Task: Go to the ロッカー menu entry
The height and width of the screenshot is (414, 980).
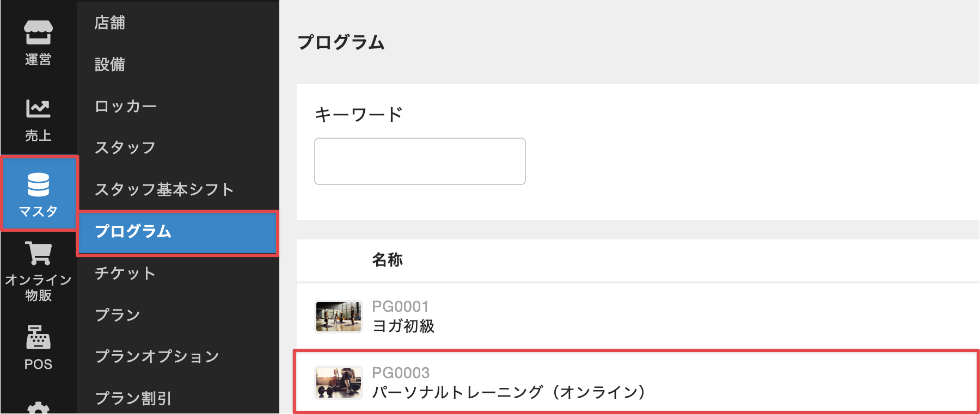Action: coord(126,106)
